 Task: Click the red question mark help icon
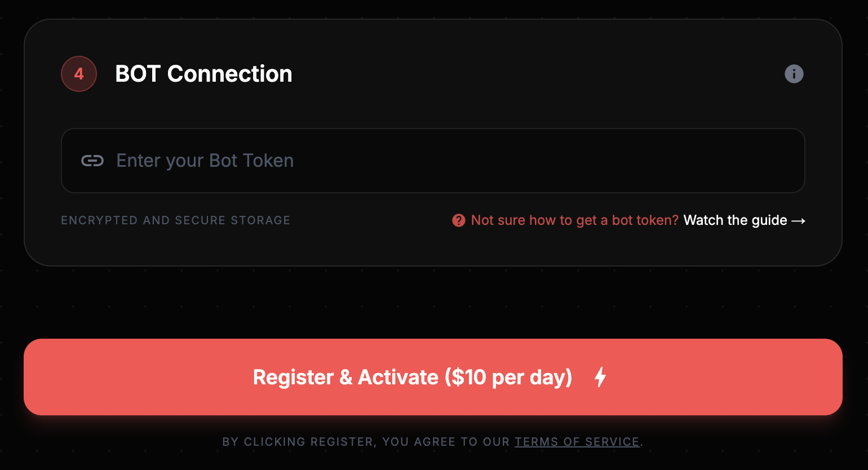pyautogui.click(x=459, y=220)
